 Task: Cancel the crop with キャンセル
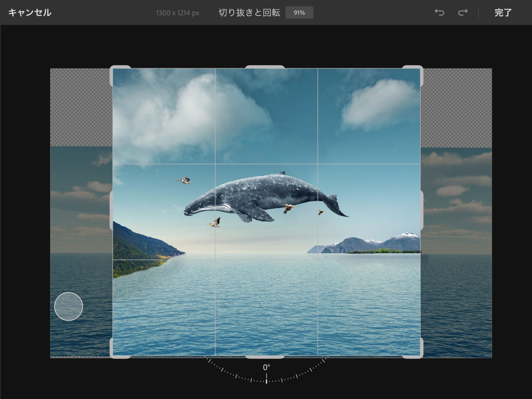[30, 12]
